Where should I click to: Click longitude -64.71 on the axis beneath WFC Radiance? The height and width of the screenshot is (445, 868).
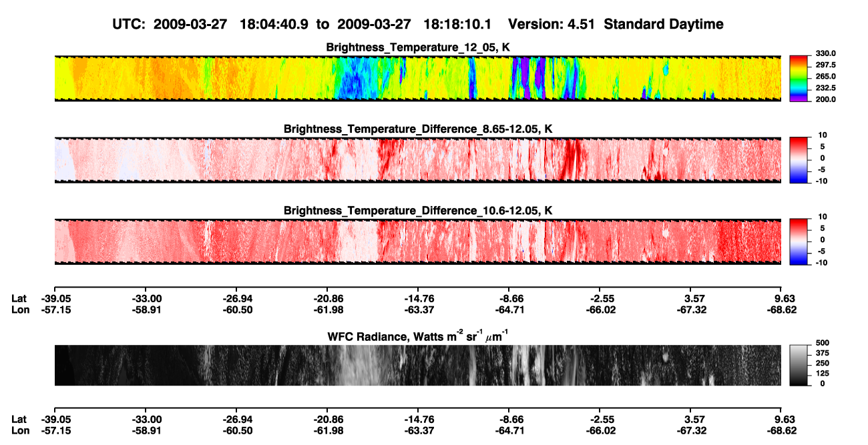tap(509, 430)
